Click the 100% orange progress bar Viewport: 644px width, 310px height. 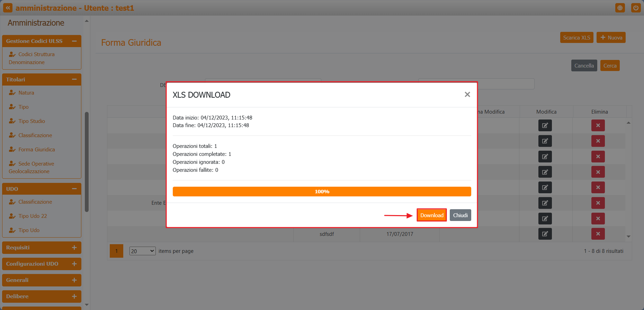tap(322, 192)
